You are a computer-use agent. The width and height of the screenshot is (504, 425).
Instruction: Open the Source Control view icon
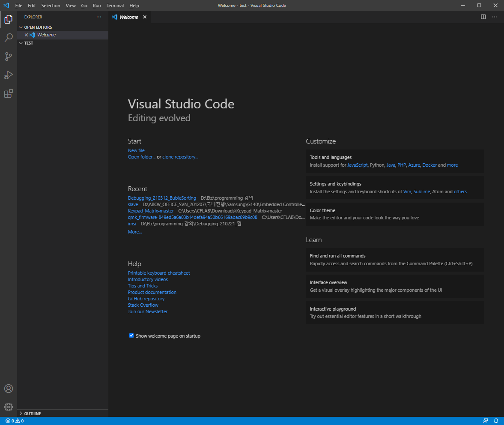coord(9,56)
